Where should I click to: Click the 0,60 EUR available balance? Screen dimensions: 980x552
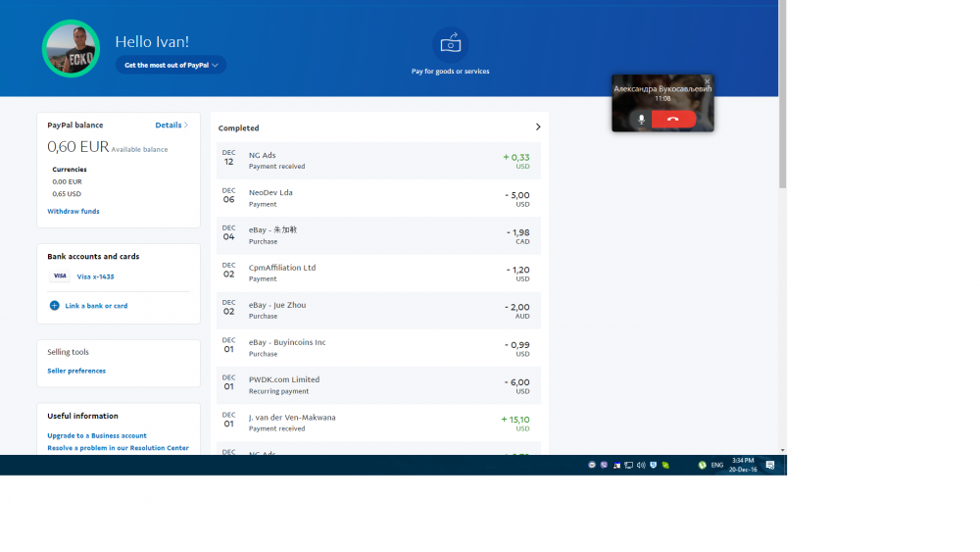coord(78,147)
